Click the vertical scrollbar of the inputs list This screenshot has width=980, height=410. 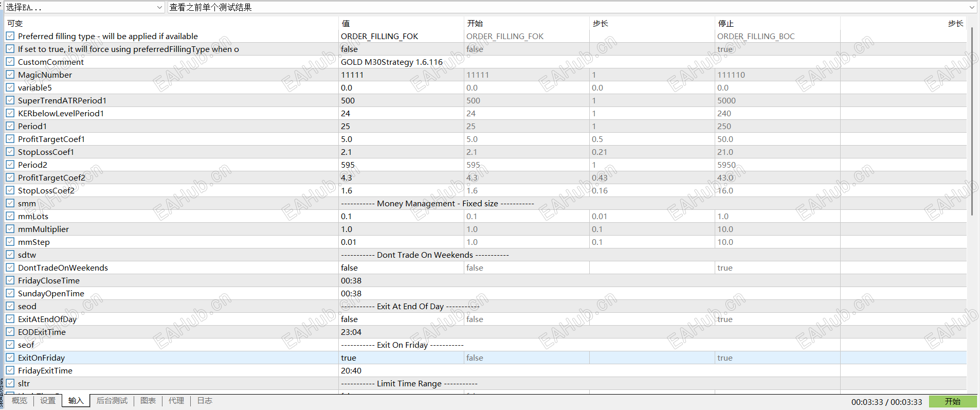tap(971, 121)
